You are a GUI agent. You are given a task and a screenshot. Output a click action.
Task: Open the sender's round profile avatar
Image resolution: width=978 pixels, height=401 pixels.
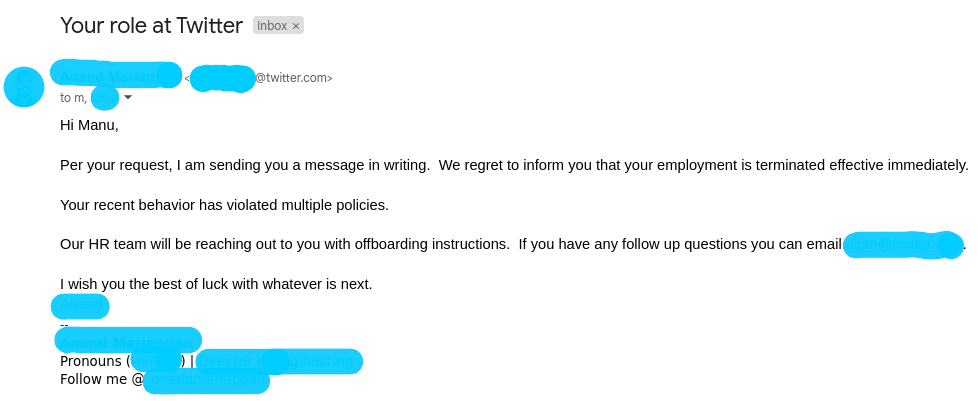(24, 87)
